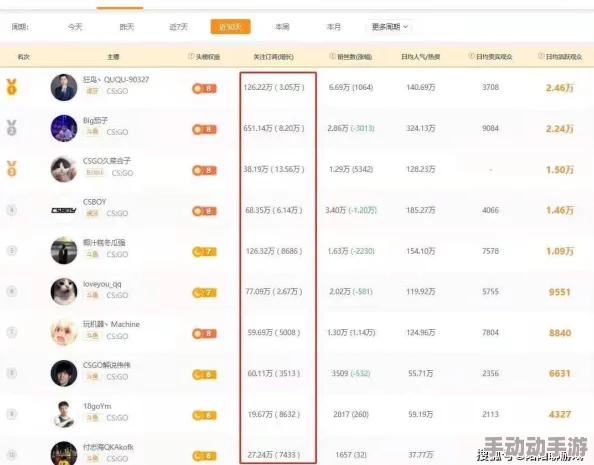Expand the 更多周期 dropdown
The height and width of the screenshot is (465, 594).
(389, 27)
